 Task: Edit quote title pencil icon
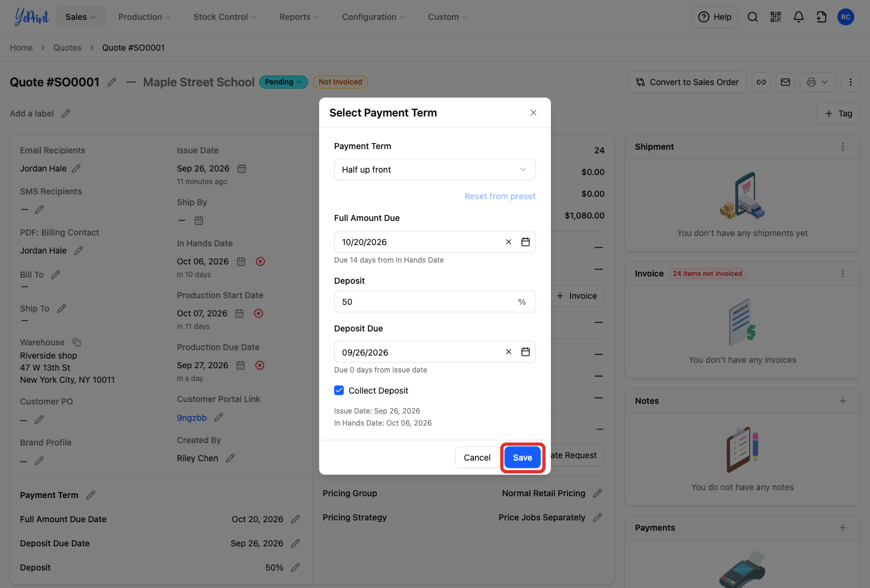(112, 82)
